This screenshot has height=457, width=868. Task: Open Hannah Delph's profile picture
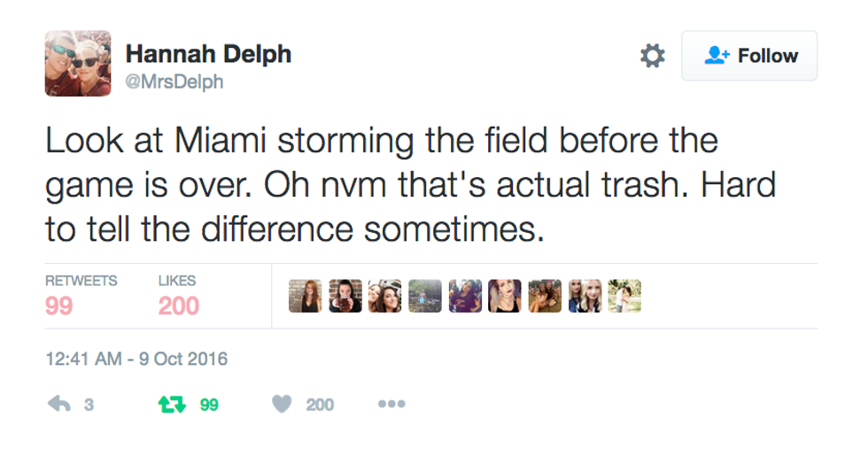(78, 63)
